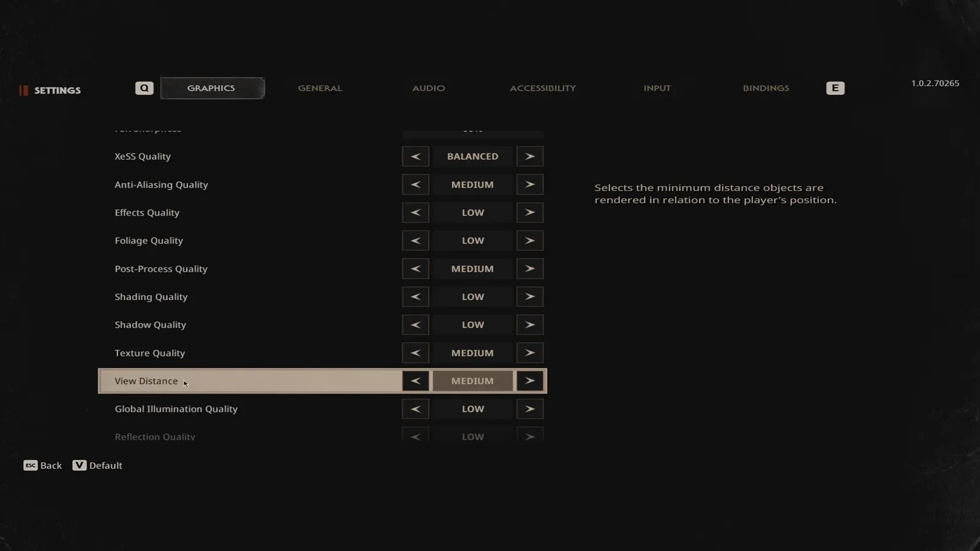
Task: Open the Bindings tab
Action: [x=766, y=88]
